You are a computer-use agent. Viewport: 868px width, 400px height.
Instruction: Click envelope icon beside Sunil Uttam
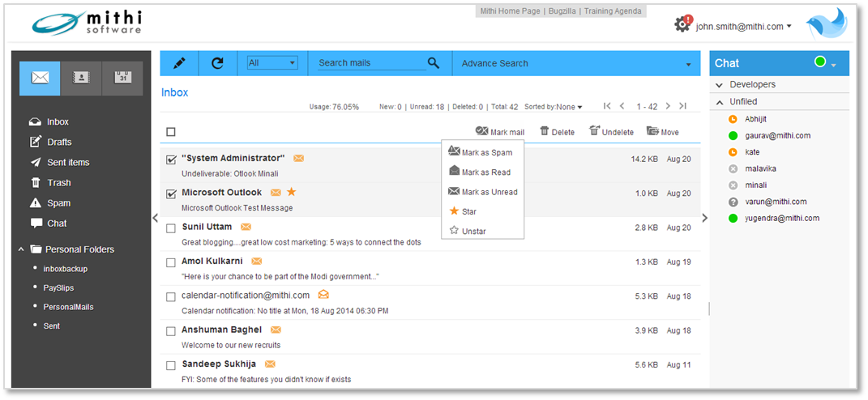[x=246, y=227]
